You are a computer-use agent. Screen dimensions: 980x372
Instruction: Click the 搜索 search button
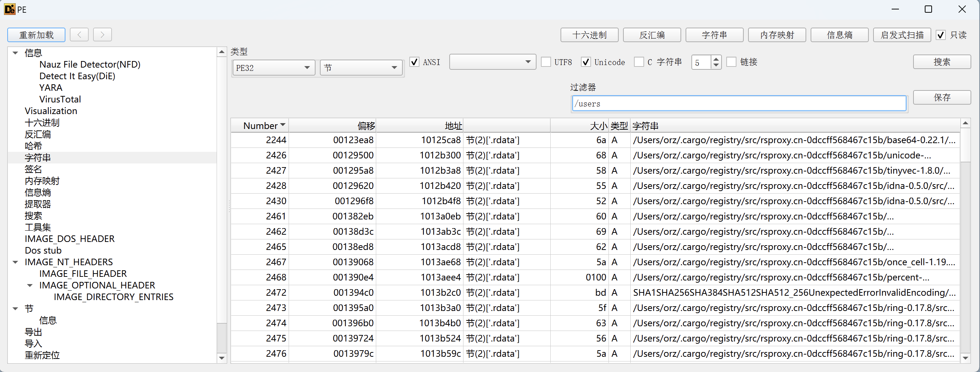pos(941,62)
